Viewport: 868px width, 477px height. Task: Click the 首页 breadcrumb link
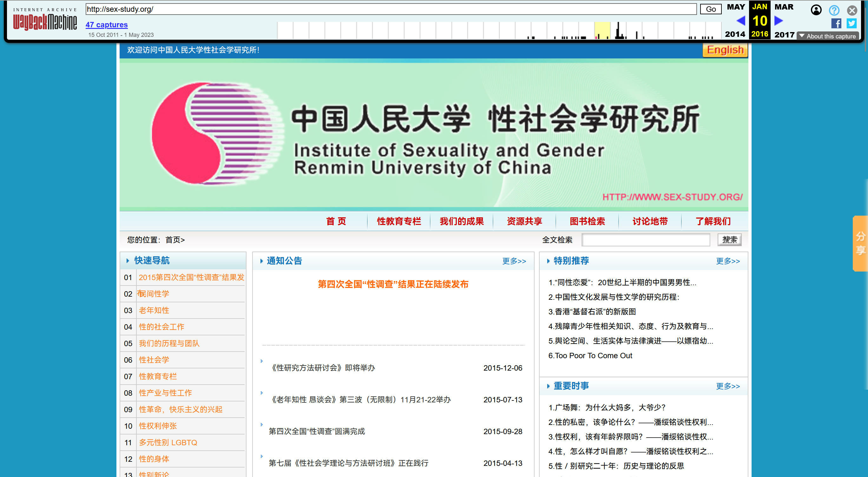pos(173,240)
